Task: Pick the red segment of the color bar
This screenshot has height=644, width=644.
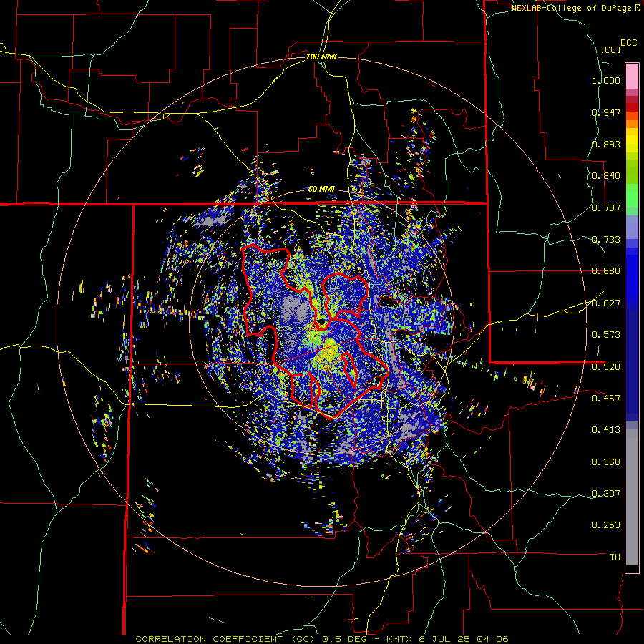Action: click(632, 107)
